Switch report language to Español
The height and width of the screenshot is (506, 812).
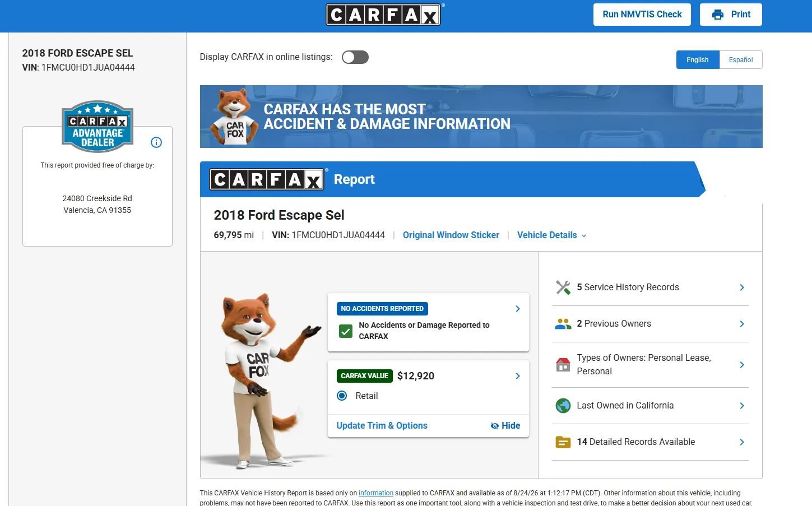click(741, 60)
